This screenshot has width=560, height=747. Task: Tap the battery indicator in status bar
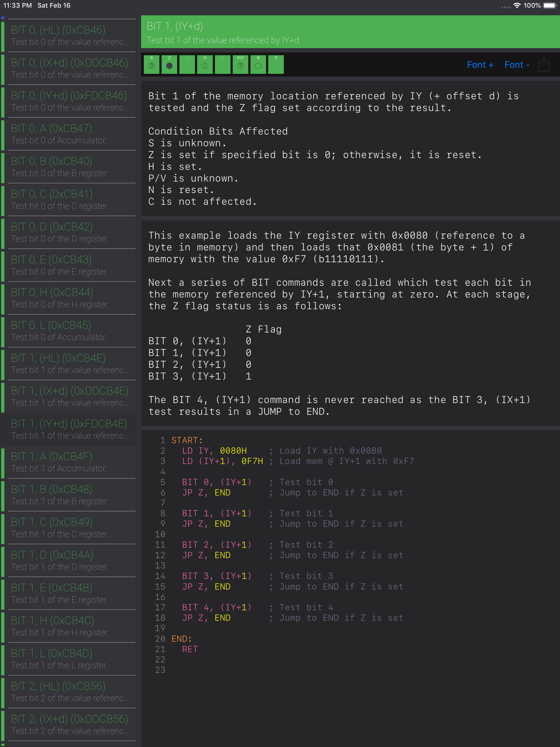(x=550, y=5)
